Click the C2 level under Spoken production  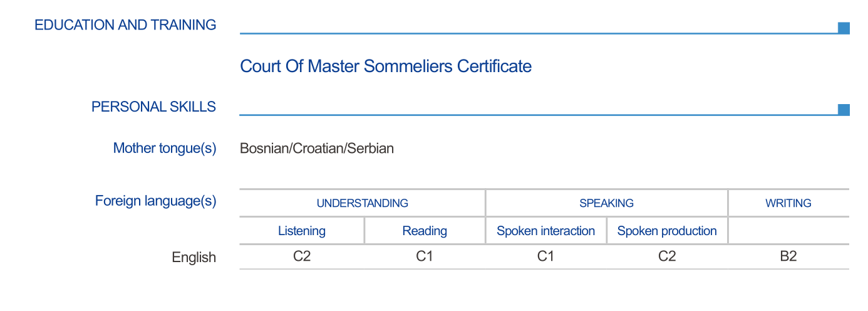pos(667,256)
